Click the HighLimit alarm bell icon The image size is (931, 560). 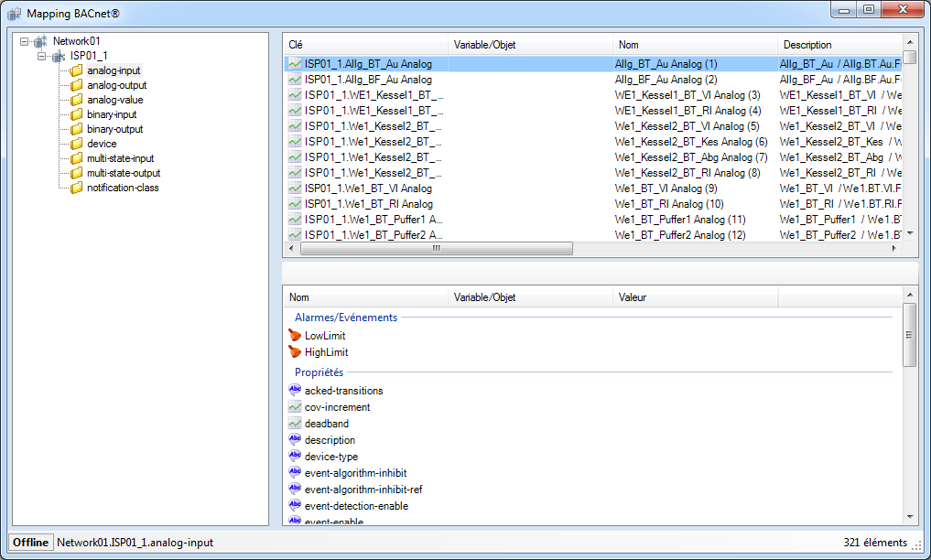[295, 351]
